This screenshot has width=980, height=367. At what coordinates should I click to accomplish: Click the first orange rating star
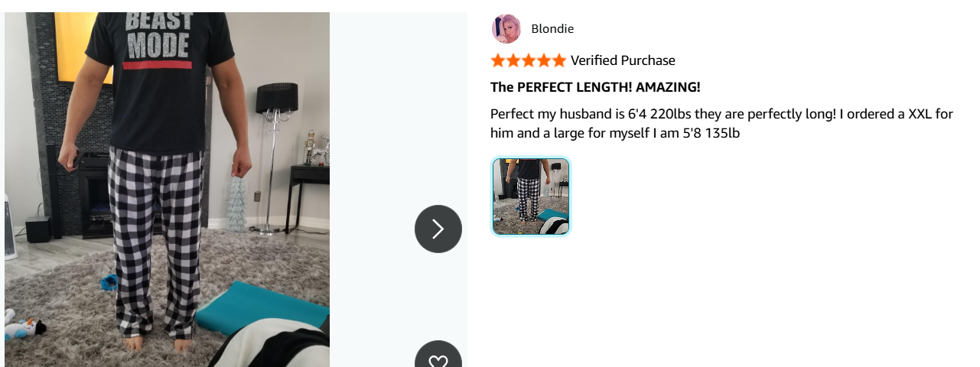point(498,60)
